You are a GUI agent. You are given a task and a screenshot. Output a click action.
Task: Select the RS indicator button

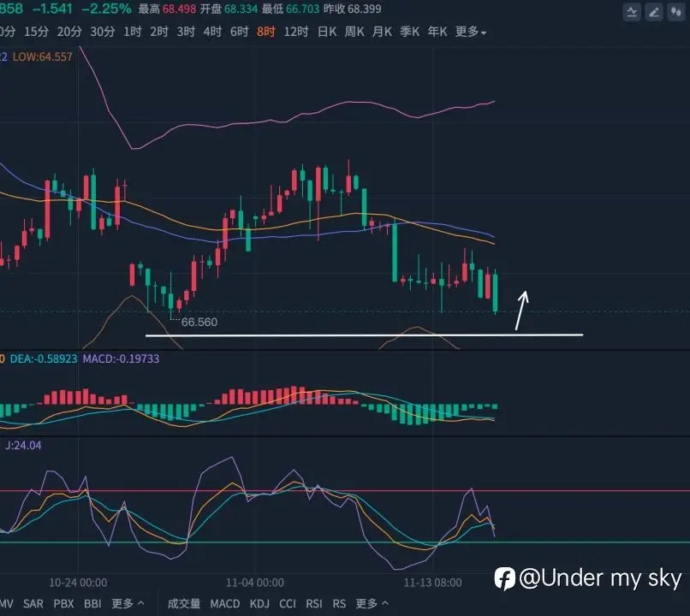[x=339, y=604]
